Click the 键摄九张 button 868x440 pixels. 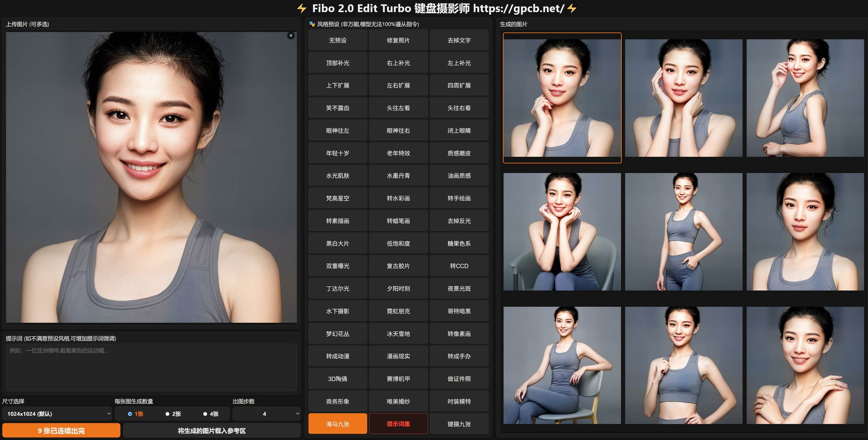(459, 424)
